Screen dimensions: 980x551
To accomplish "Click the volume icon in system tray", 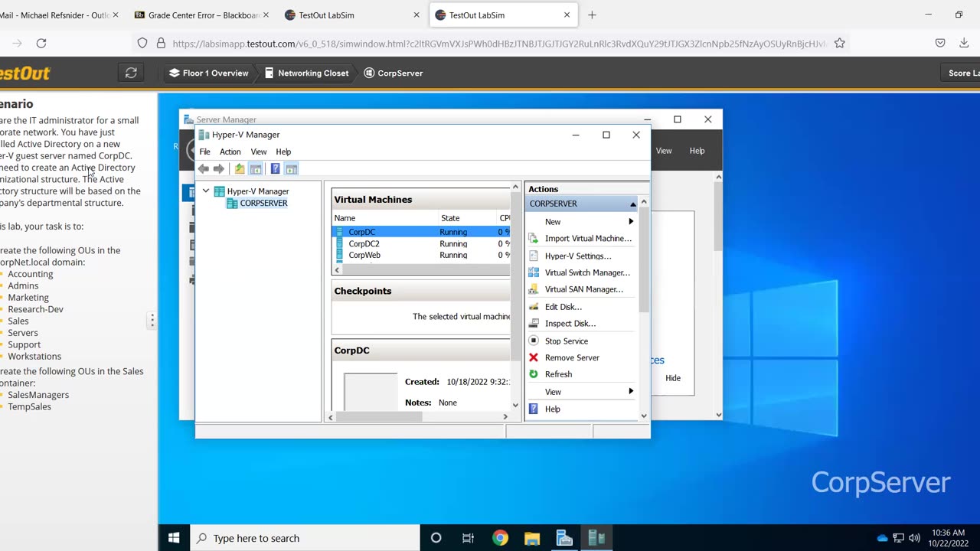I will [x=914, y=538].
